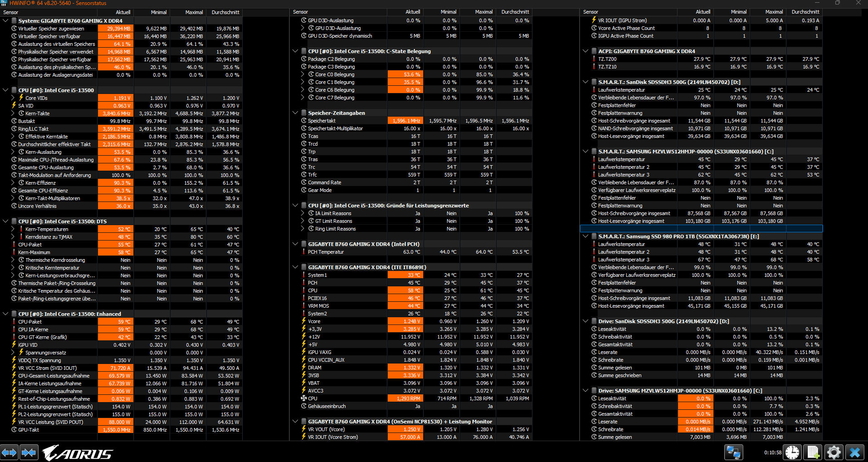Collapse the ACPI: GIGABYTE B760 section
The image size is (868, 462).
(585, 51)
